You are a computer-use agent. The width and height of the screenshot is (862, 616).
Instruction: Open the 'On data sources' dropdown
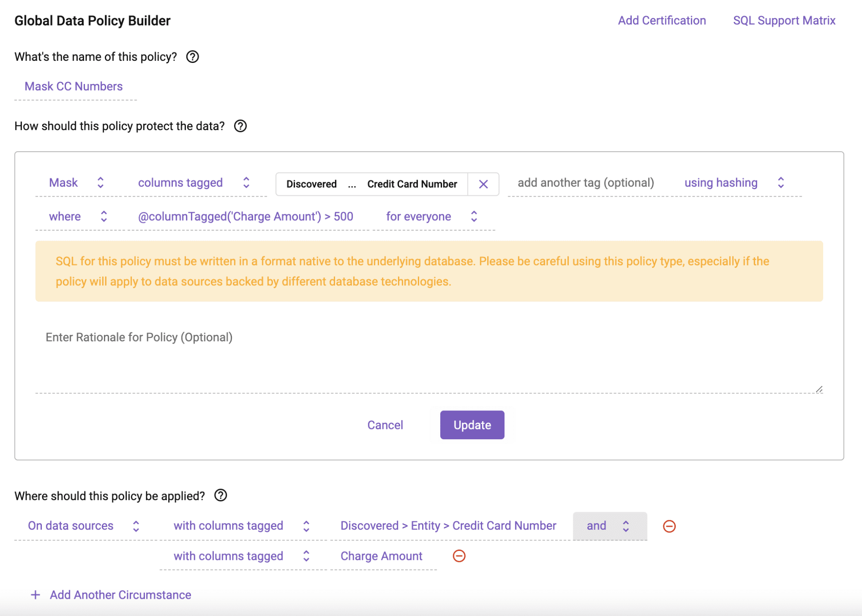135,525
